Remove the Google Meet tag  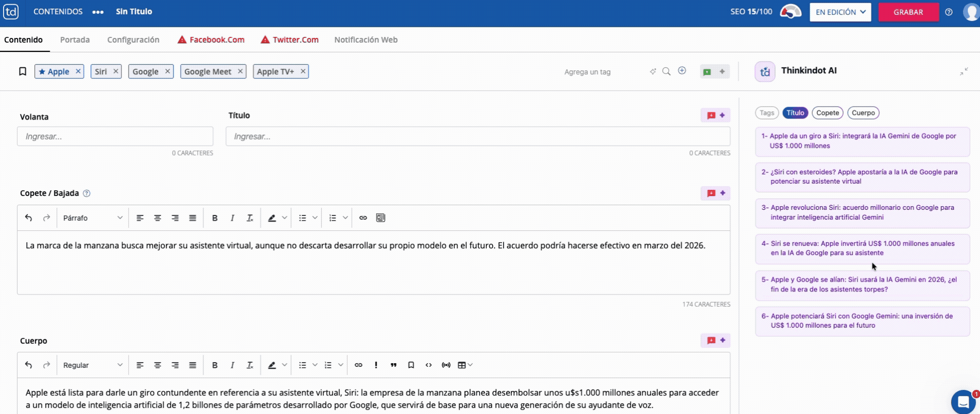pyautogui.click(x=240, y=71)
